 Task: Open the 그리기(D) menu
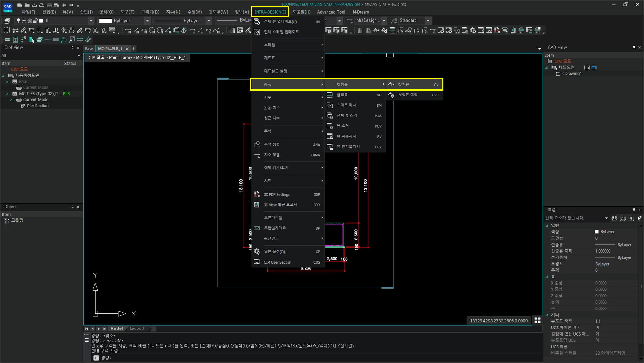coord(150,12)
